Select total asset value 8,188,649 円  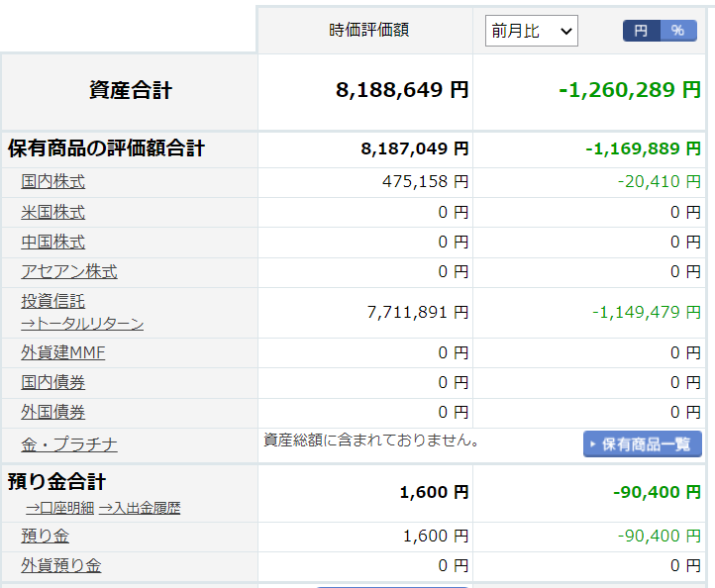[402, 90]
